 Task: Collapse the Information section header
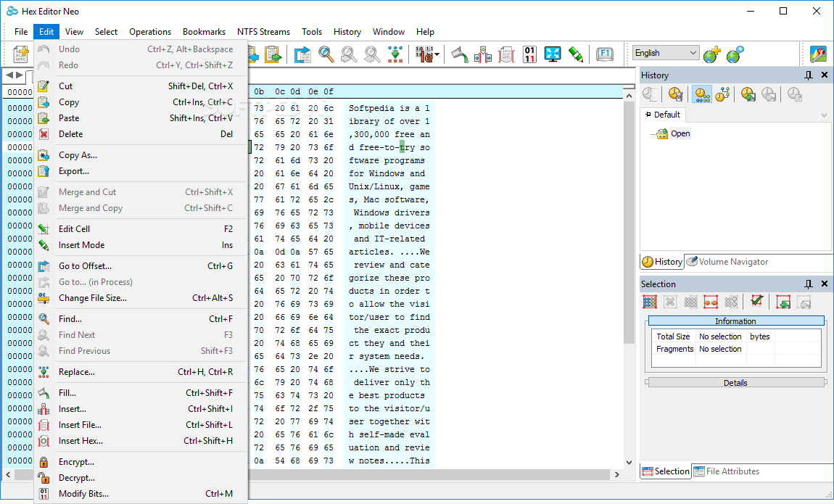pyautogui.click(x=735, y=321)
